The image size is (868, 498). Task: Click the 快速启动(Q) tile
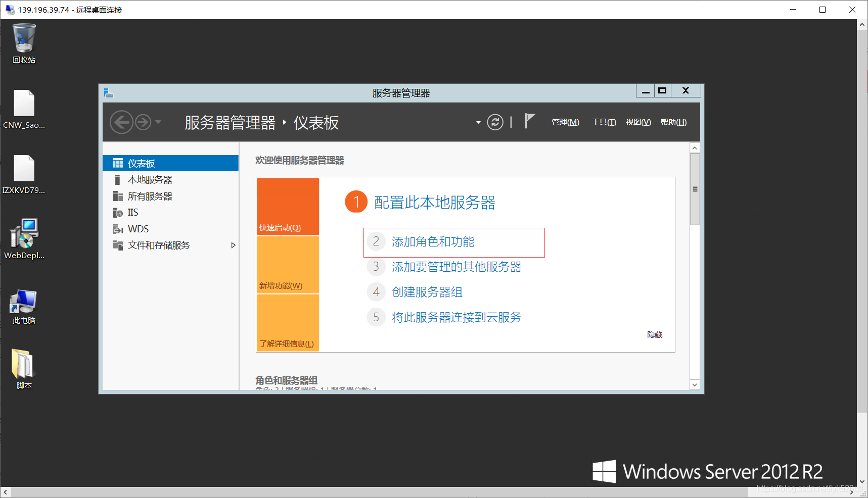288,207
